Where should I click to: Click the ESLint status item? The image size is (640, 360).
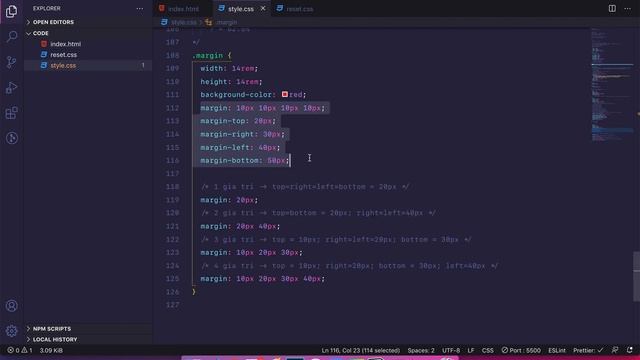click(x=557, y=350)
